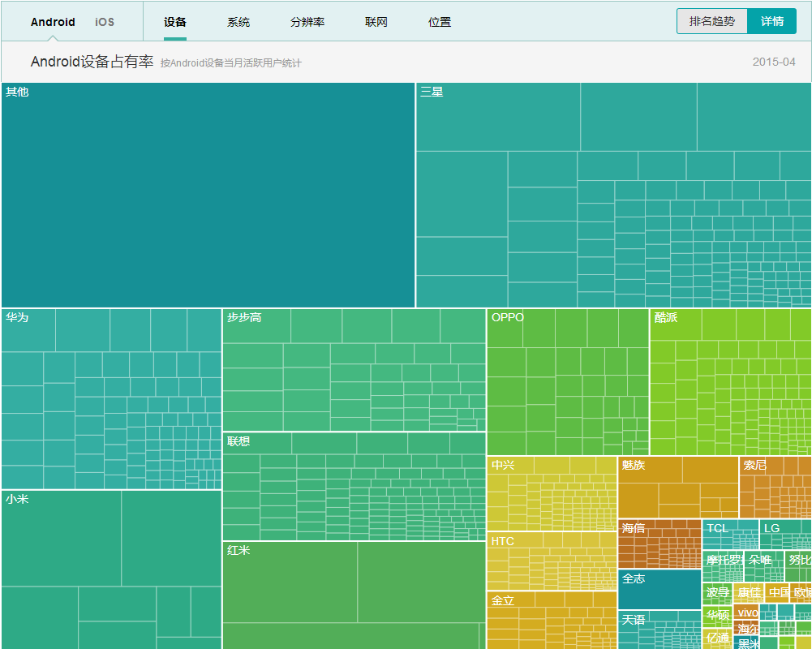The image size is (812, 649).
Task: Click the 天语 treemap label
Action: coord(634,620)
